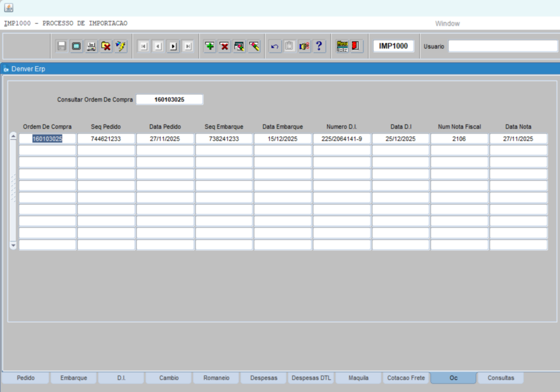Click the lightning bolt execute icon

[121, 46]
